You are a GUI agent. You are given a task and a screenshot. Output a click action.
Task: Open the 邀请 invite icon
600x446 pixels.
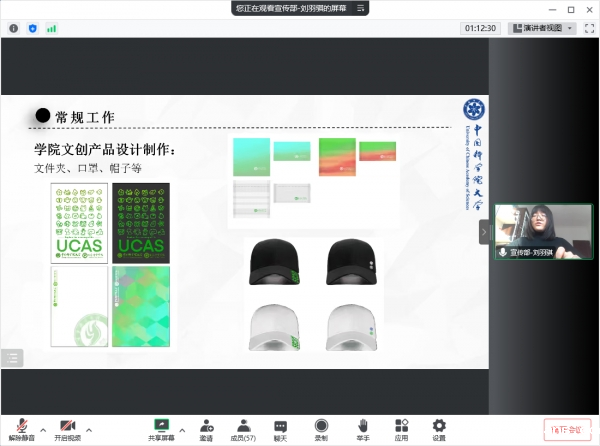206,427
